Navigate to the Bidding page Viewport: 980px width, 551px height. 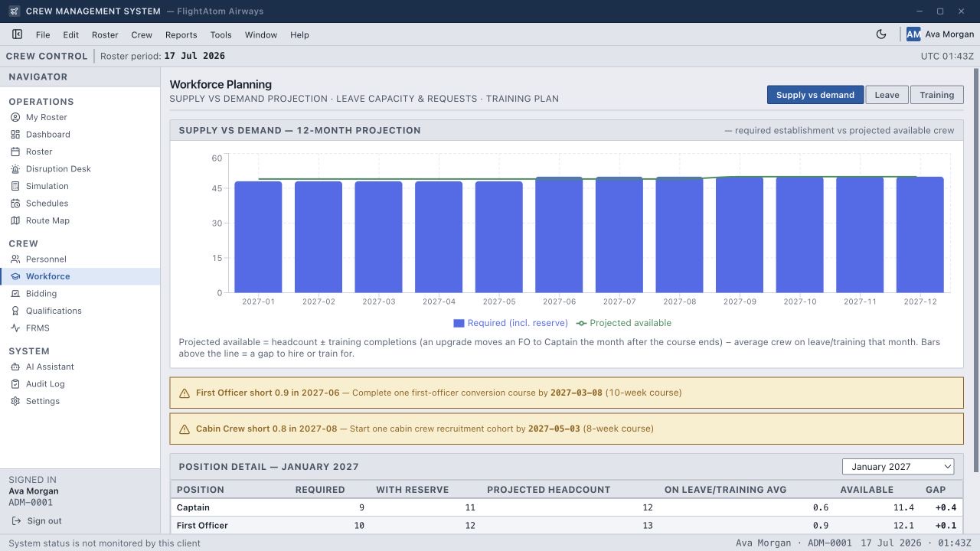pyautogui.click(x=80, y=294)
